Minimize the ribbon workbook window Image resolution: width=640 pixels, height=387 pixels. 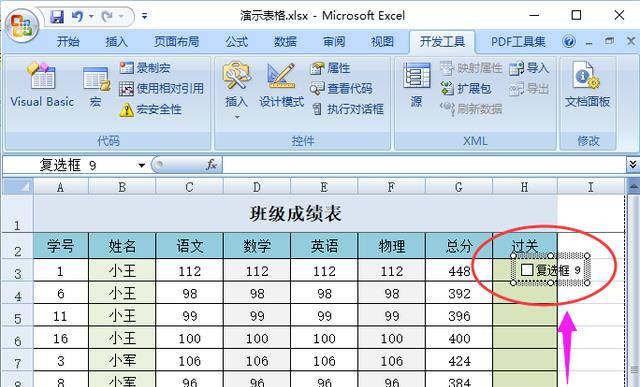pos(589,42)
